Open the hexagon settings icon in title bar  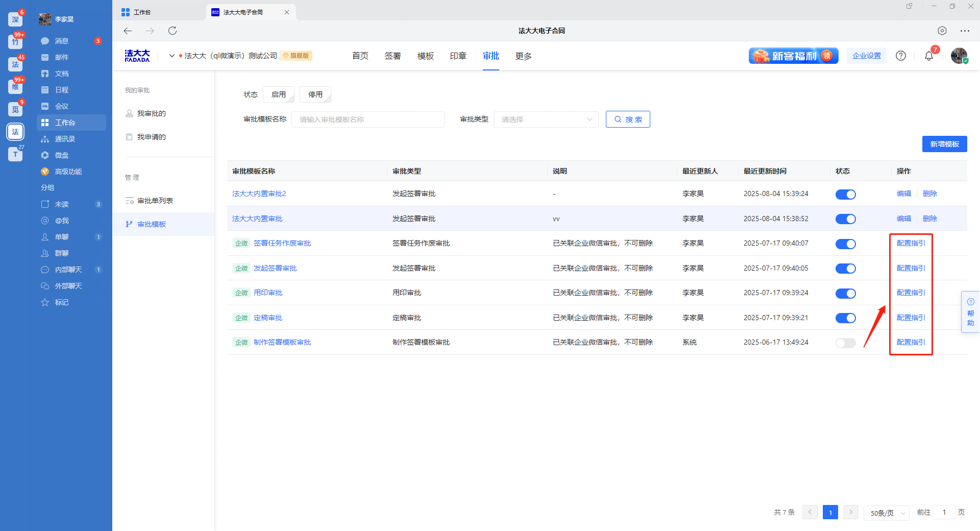click(942, 31)
